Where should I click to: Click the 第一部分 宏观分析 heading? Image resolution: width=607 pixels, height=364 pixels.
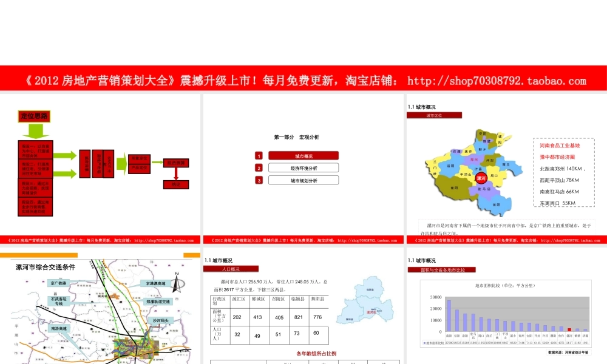point(297,137)
